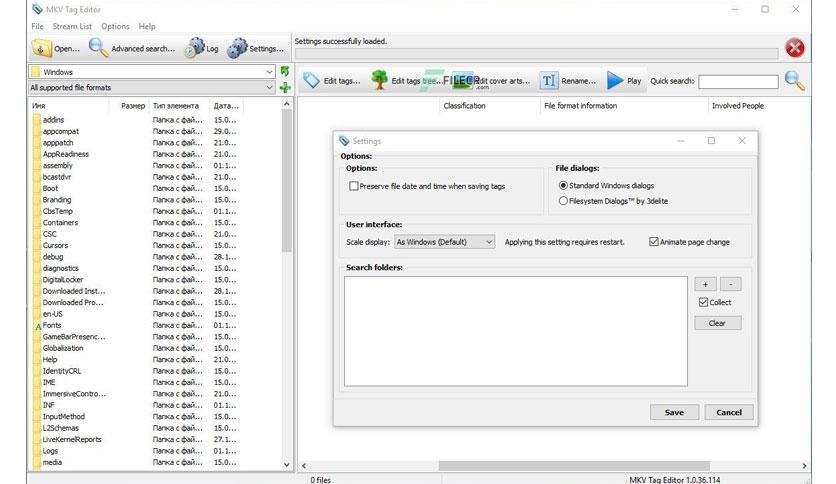Remove search folder with minus button
The image size is (836, 484).
(x=730, y=284)
